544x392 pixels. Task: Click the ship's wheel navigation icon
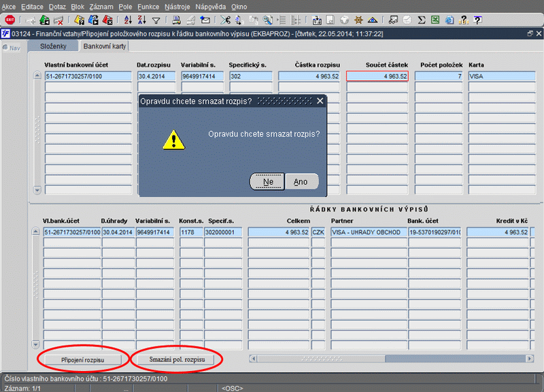point(358,20)
